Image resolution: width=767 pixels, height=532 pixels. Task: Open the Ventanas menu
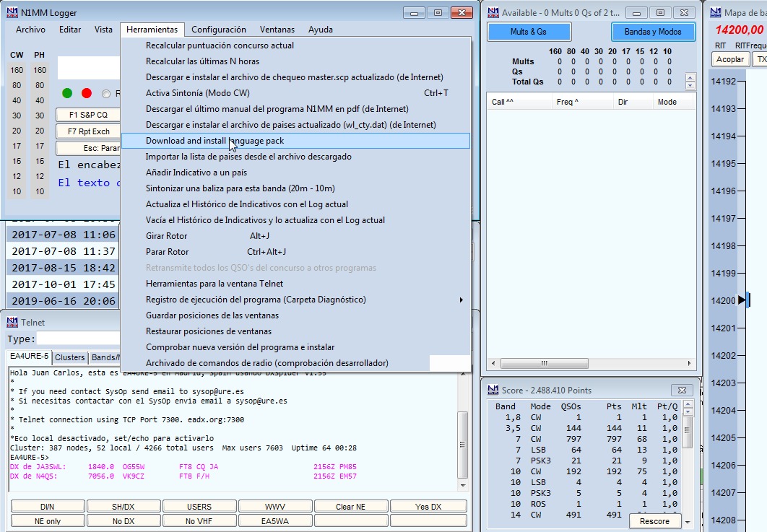[277, 30]
